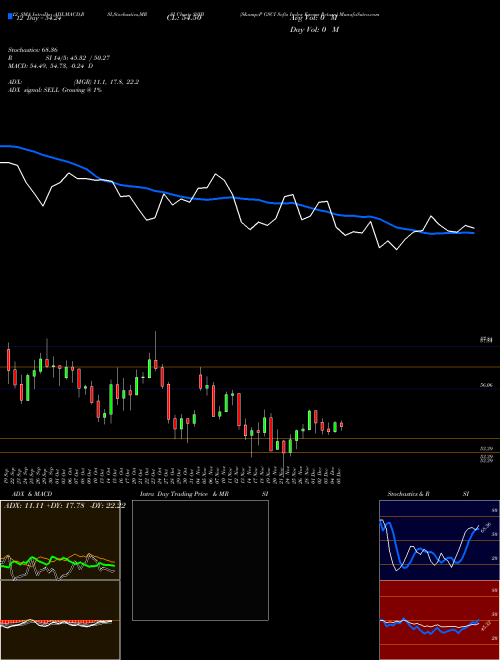The height and width of the screenshot is (660, 500).
Task: Click the 'CL: 54.50' closing price text
Action: pos(183,19)
